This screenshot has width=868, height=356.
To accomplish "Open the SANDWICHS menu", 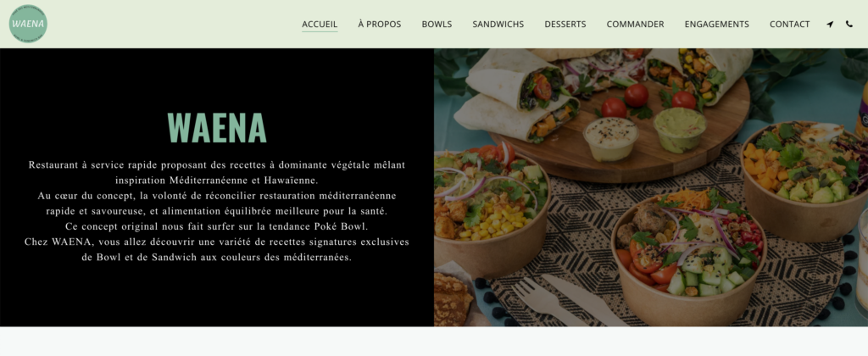I will click(x=498, y=25).
